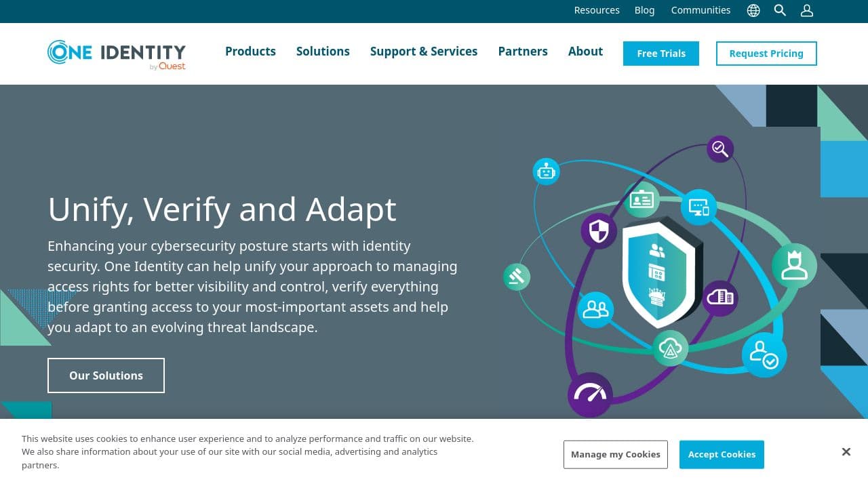868x488 pixels.
Task: Open the language selector globe icon
Action: pyautogui.click(x=753, y=10)
